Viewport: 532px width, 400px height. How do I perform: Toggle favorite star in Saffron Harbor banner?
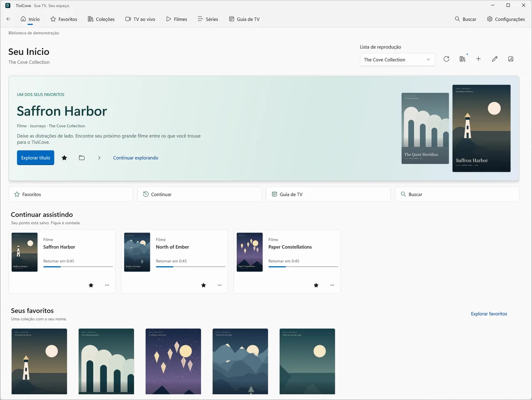[x=64, y=158]
